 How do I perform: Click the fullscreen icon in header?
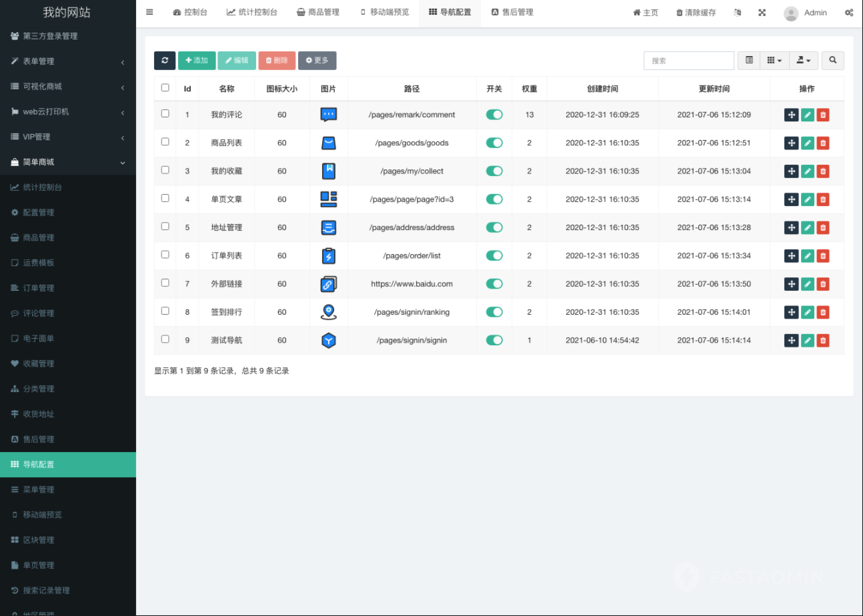[762, 13]
